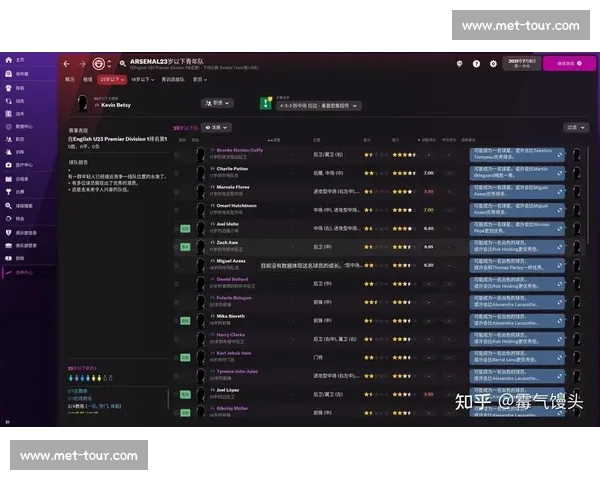Click the badge icon left of the help button

459,64
